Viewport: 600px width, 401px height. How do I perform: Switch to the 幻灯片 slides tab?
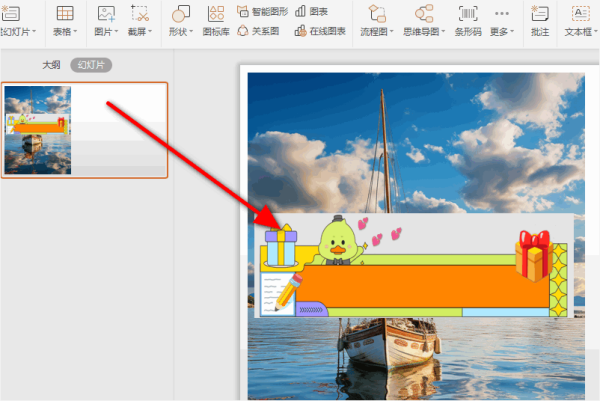91,65
